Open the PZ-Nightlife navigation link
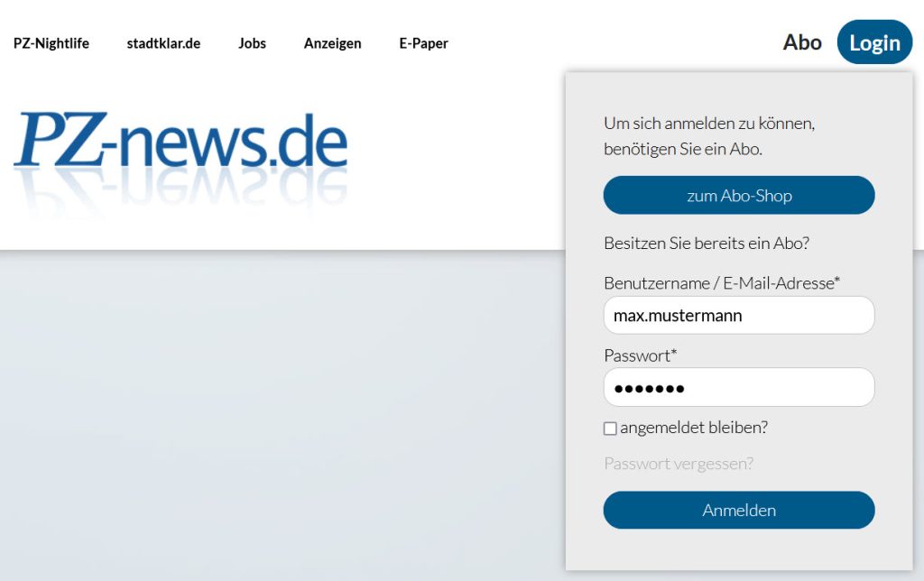 coord(51,43)
